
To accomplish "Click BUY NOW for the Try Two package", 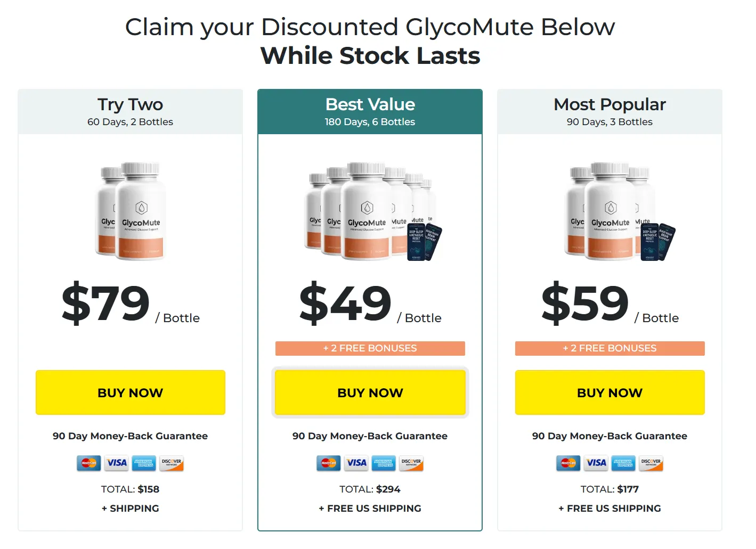I will 130,392.
